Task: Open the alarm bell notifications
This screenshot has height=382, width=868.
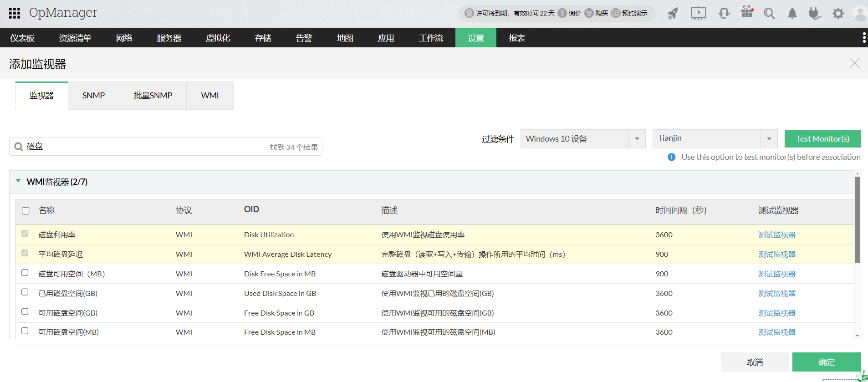Action: pyautogui.click(x=792, y=13)
